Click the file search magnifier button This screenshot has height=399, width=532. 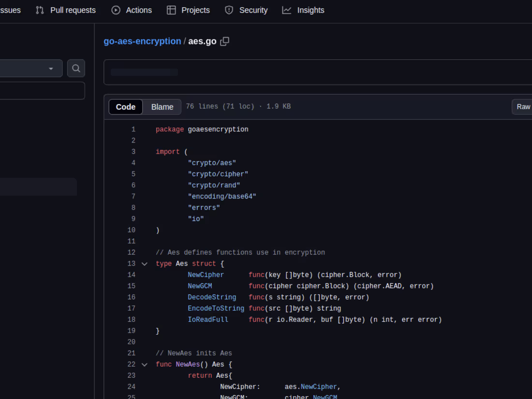[76, 69]
